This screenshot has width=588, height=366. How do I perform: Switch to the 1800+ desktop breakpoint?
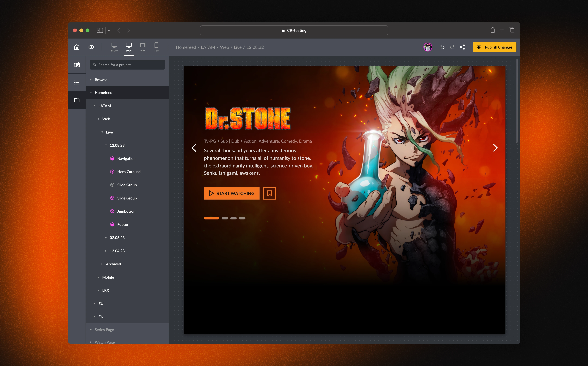pos(114,47)
